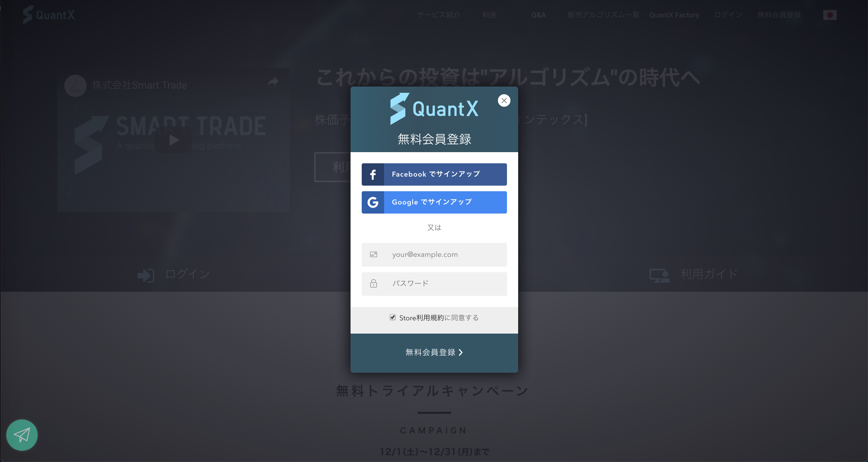Image resolution: width=868 pixels, height=462 pixels.
Task: Click the ログイン menu item
Action: tap(725, 15)
